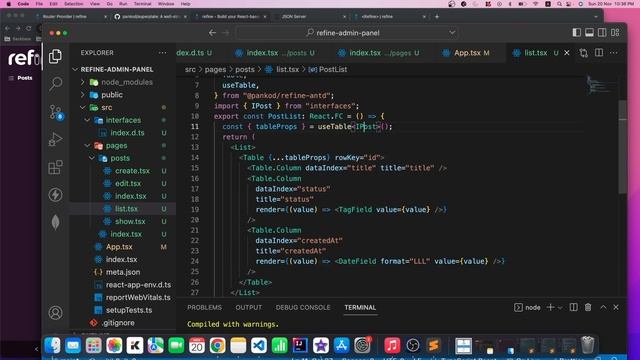Open editor More Actions ellipsis
This screenshot has height=360, width=640.
click(613, 53)
